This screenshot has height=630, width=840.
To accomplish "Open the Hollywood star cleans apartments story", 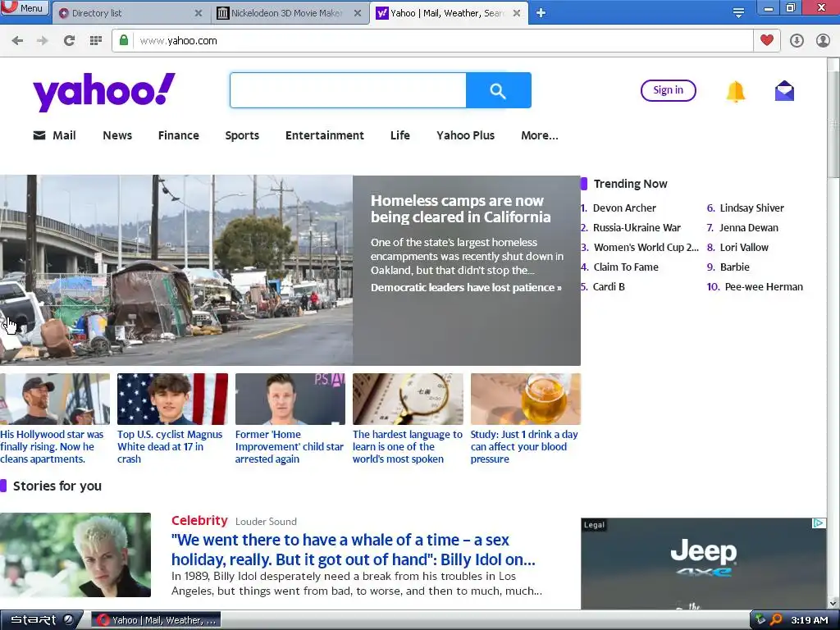I will [52, 447].
